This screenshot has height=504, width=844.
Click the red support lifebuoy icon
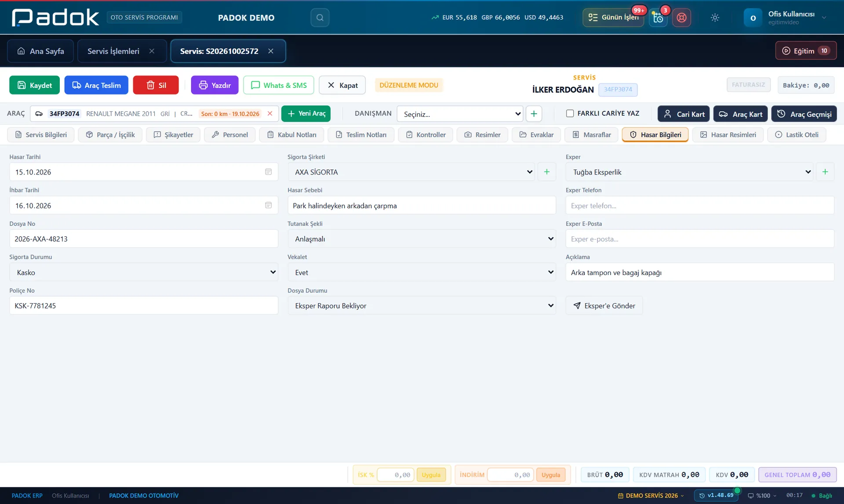681,18
